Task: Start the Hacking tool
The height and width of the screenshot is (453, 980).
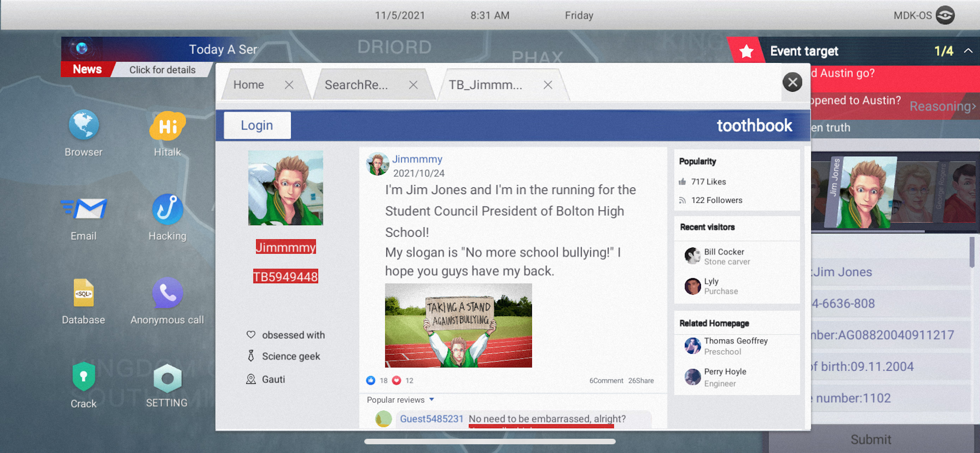Action: click(x=168, y=209)
